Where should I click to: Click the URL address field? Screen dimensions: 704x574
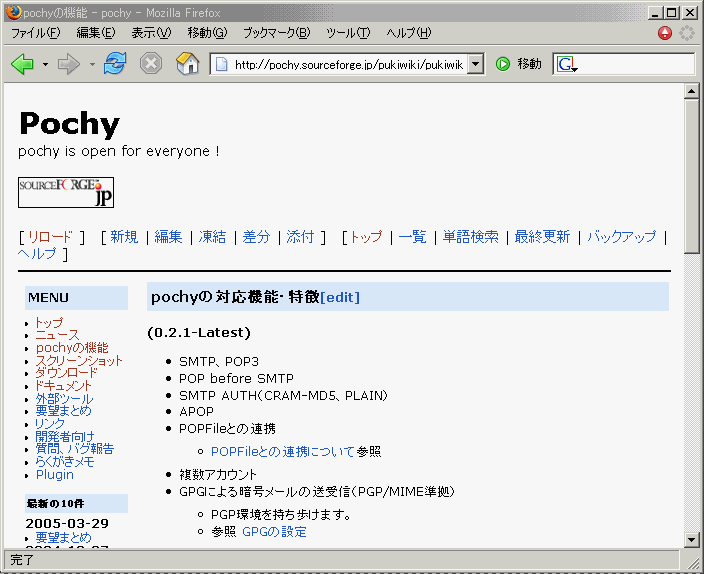tap(348, 64)
